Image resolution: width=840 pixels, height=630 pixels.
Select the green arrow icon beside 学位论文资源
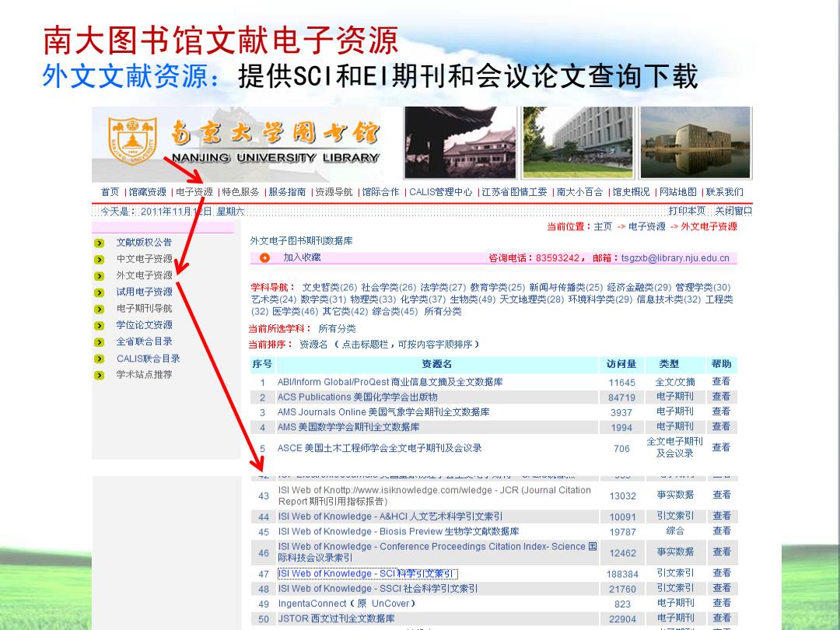[x=99, y=326]
